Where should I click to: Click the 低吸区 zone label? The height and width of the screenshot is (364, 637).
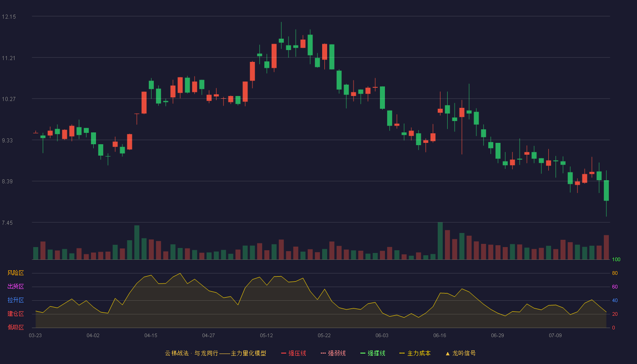[x=15, y=327]
